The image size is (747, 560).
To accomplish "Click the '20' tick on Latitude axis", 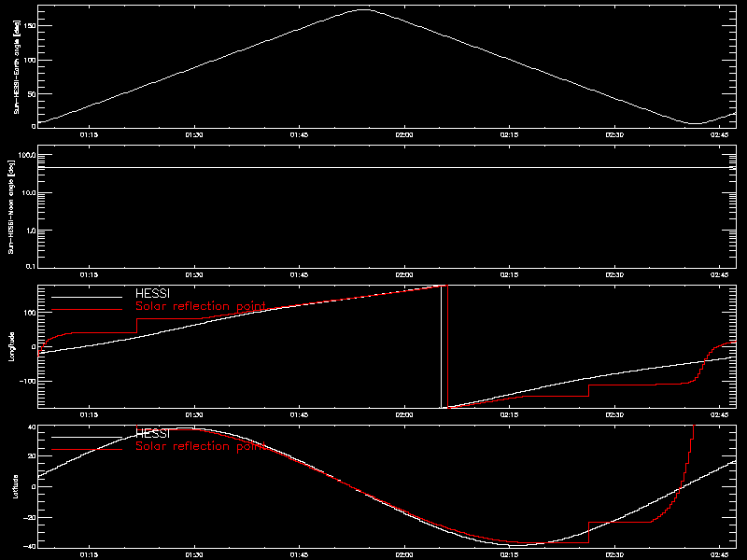I will [x=32, y=456].
